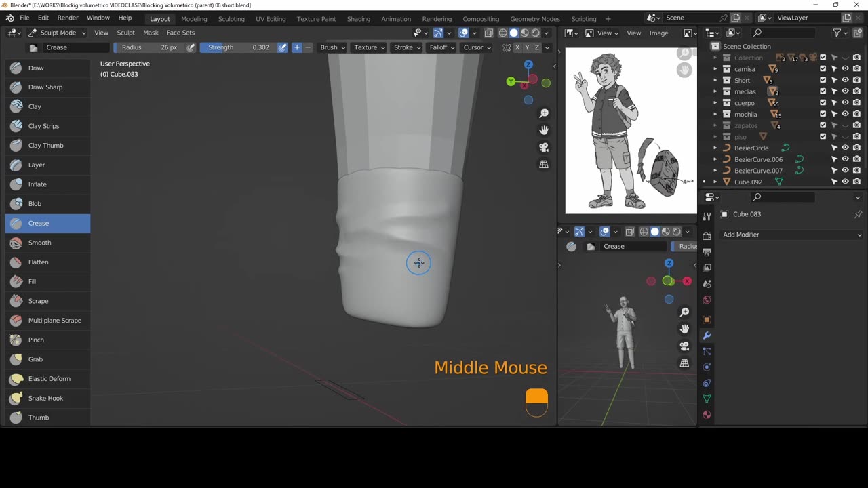Image resolution: width=868 pixels, height=488 pixels.
Task: Select the Elastic Deform brush
Action: point(47,379)
